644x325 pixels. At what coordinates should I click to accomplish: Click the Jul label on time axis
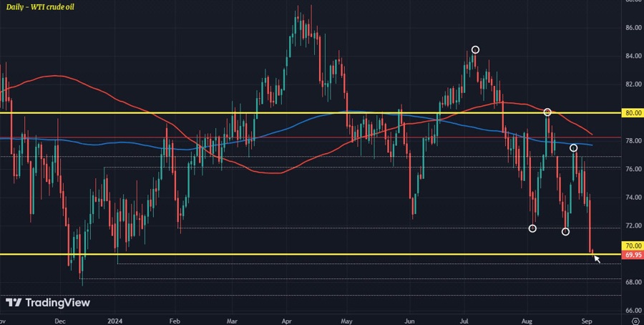tap(465, 320)
